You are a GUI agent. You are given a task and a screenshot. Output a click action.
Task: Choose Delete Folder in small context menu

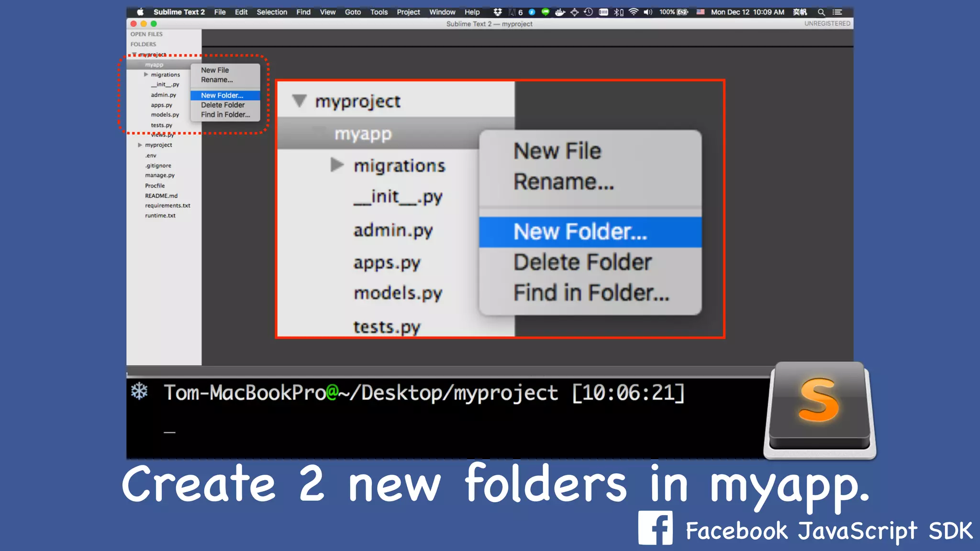(225, 105)
